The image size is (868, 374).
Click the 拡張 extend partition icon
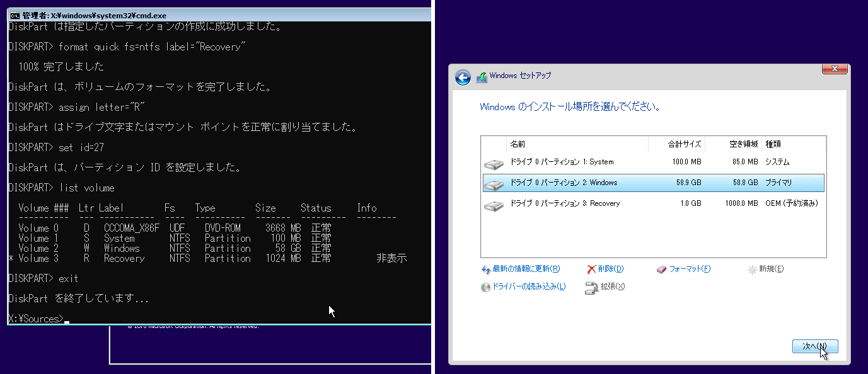tap(591, 288)
